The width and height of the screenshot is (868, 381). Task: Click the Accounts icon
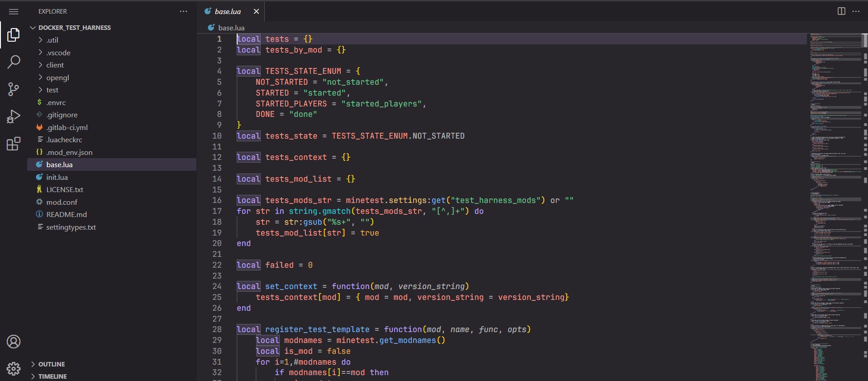(x=14, y=342)
